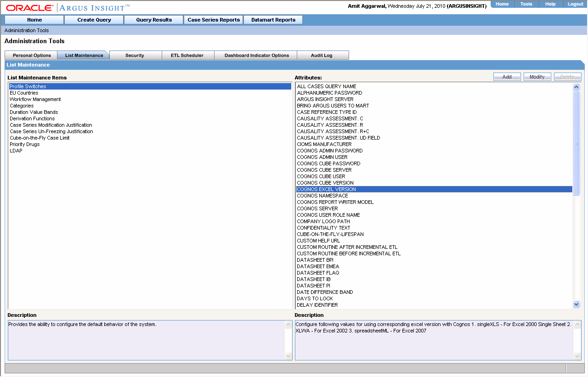Select Derivation Functions list item
The height and width of the screenshot is (377, 588).
[150, 118]
